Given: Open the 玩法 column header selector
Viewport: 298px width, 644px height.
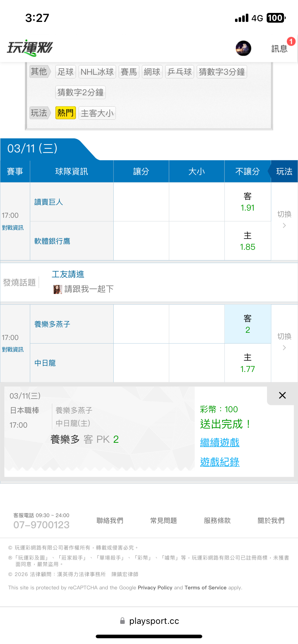Looking at the screenshot, I should [x=284, y=171].
